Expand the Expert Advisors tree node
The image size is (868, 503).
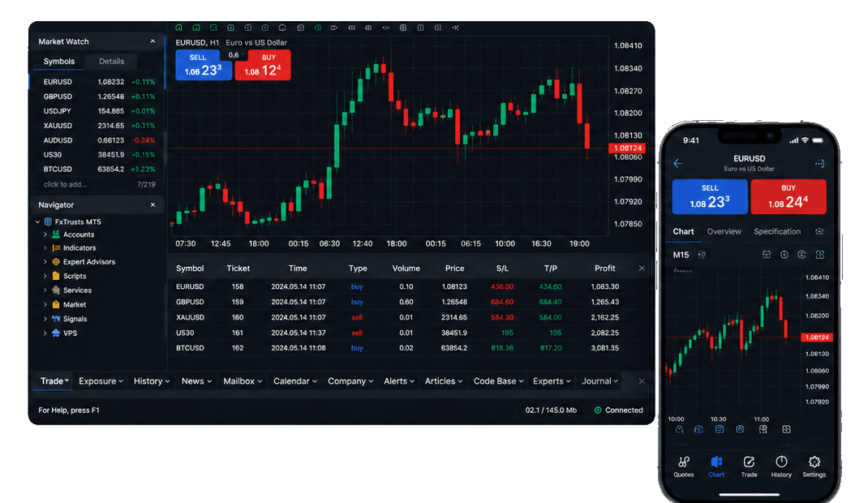click(45, 262)
